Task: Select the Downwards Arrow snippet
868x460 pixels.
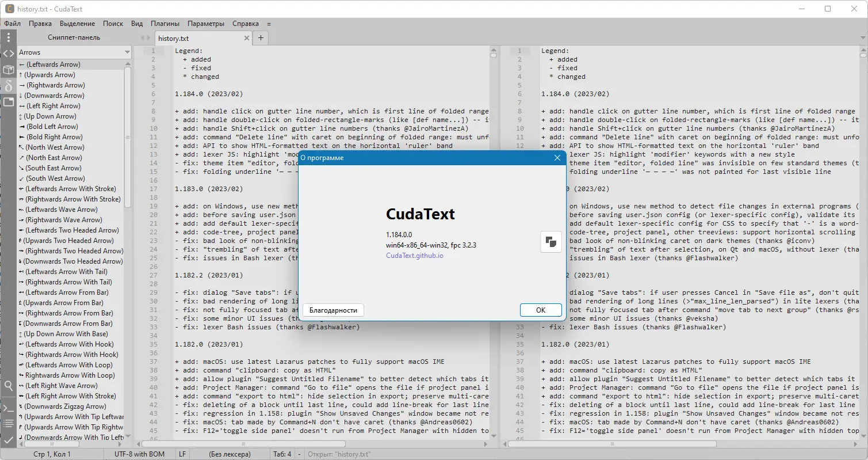Action: [71, 96]
